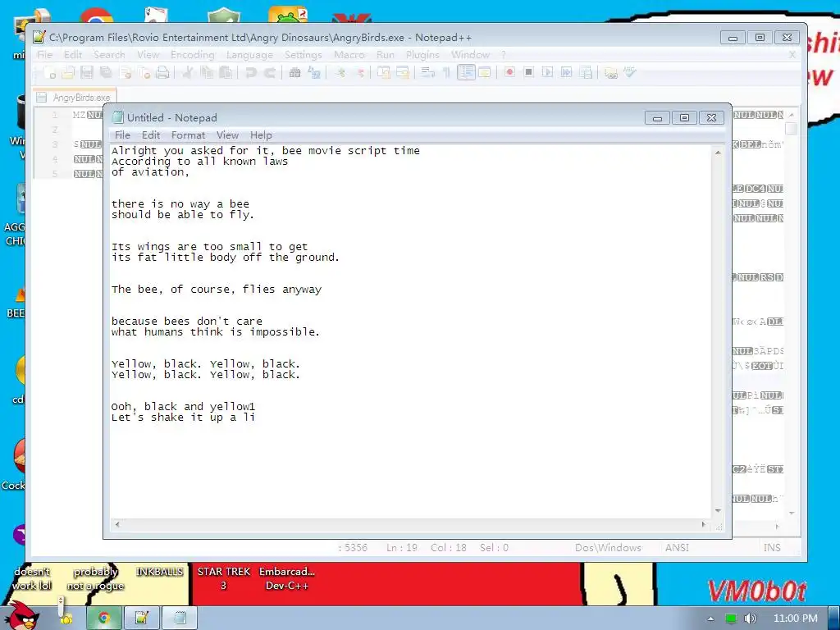Click the Print icon in Notepad++ toolbar

(162, 72)
